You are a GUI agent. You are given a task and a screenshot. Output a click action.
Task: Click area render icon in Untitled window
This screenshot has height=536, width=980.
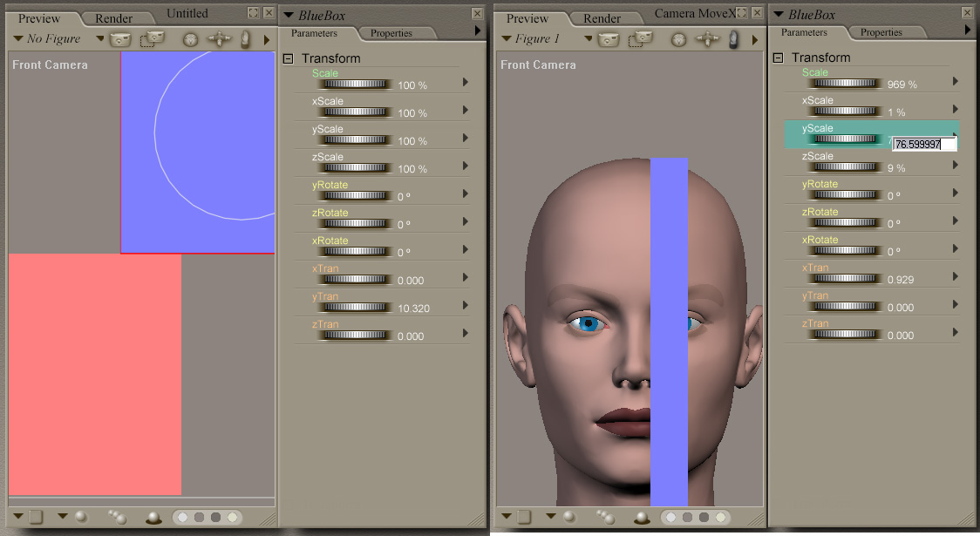pos(153,39)
